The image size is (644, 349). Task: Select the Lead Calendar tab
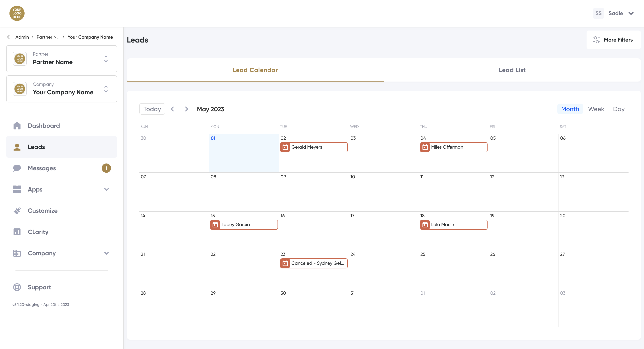(255, 70)
